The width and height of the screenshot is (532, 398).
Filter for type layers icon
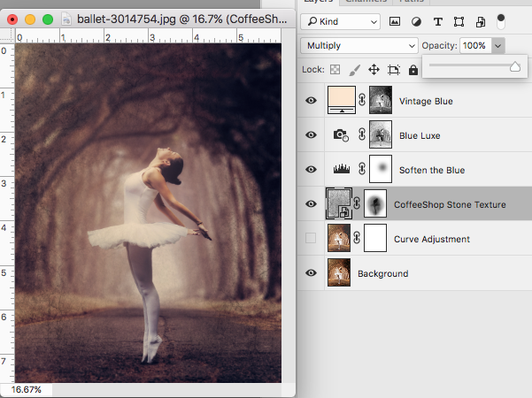(437, 22)
